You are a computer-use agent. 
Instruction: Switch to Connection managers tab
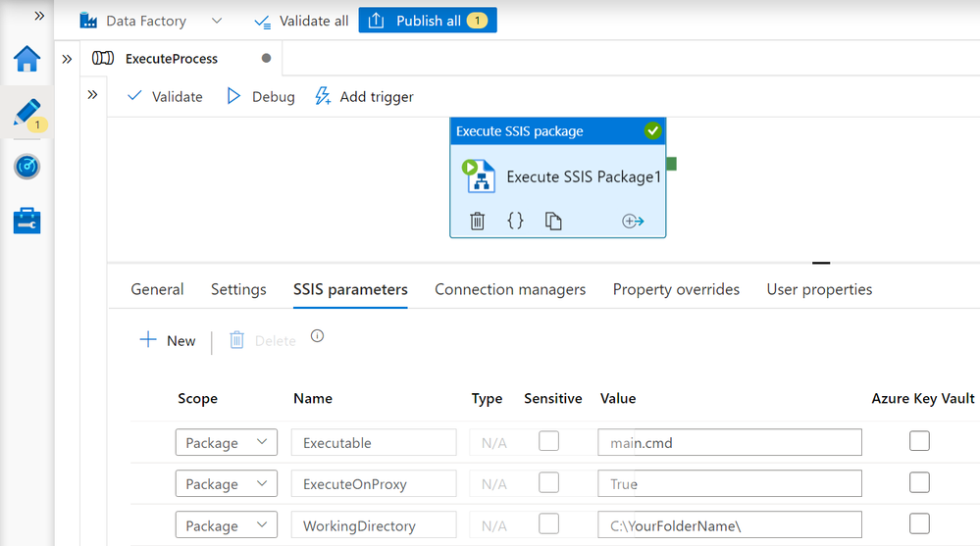[x=510, y=289]
